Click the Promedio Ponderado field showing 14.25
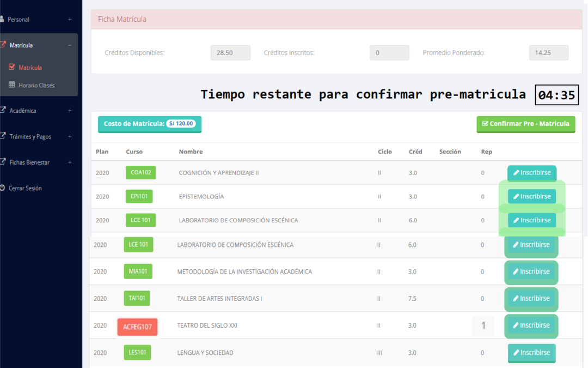 click(x=549, y=52)
